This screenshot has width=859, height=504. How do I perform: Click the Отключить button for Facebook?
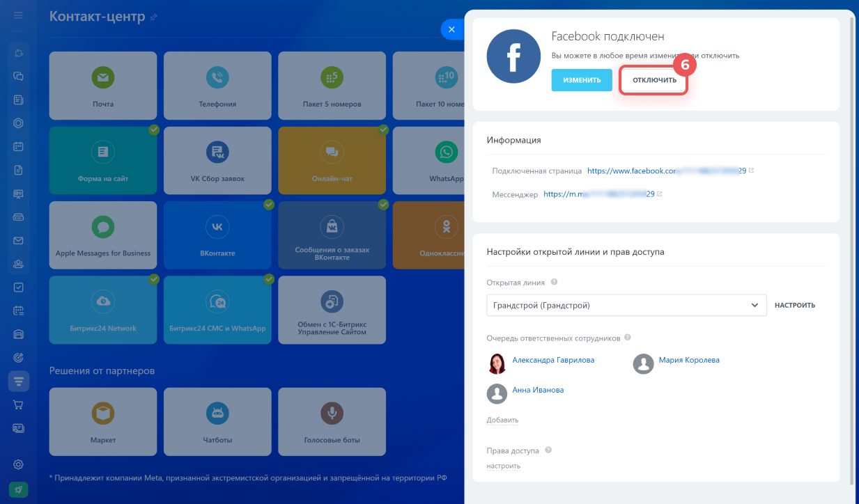click(654, 80)
